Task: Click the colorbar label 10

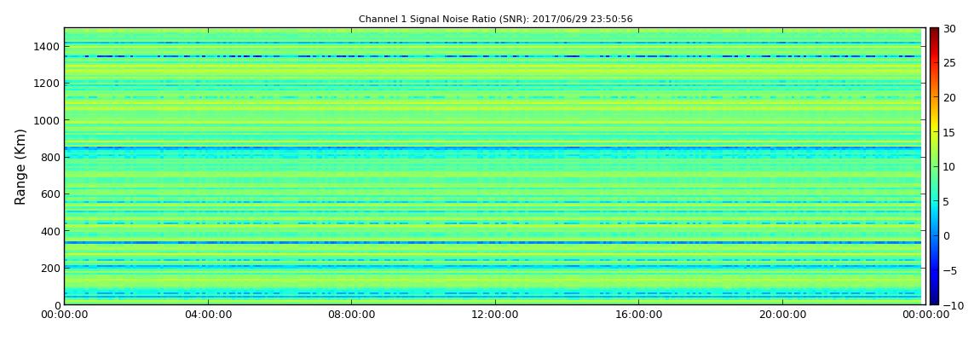Action: pos(949,167)
